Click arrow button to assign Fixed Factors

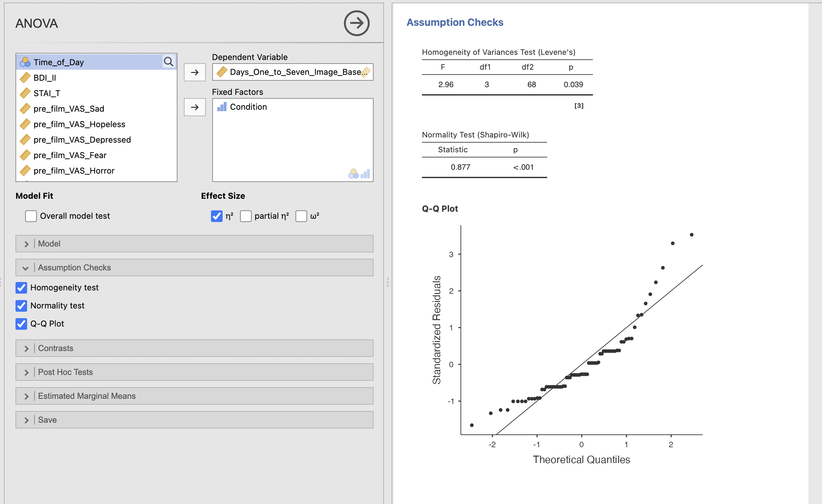(195, 107)
